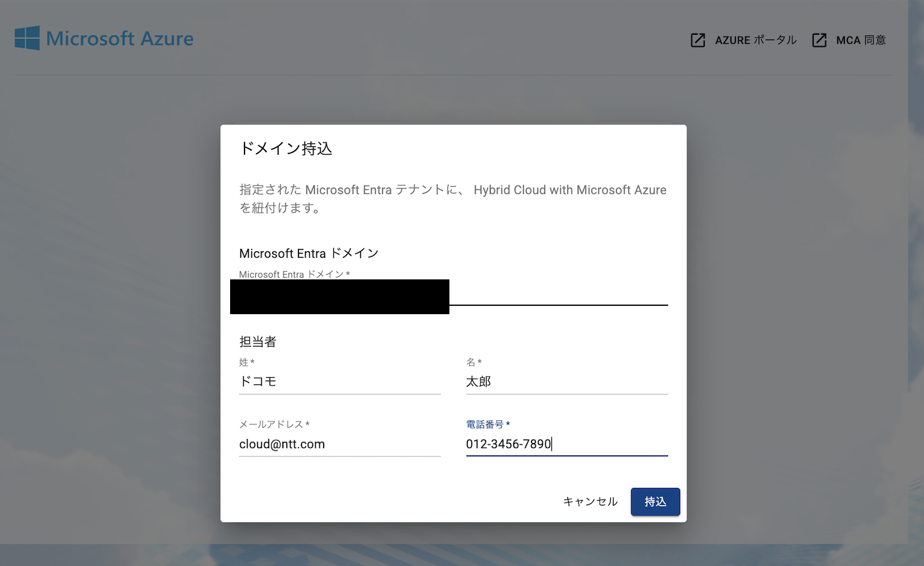Screen dimensions: 924x566
Task: Click the Microsoft Entra ドメイン section heading
Action: click(x=309, y=254)
